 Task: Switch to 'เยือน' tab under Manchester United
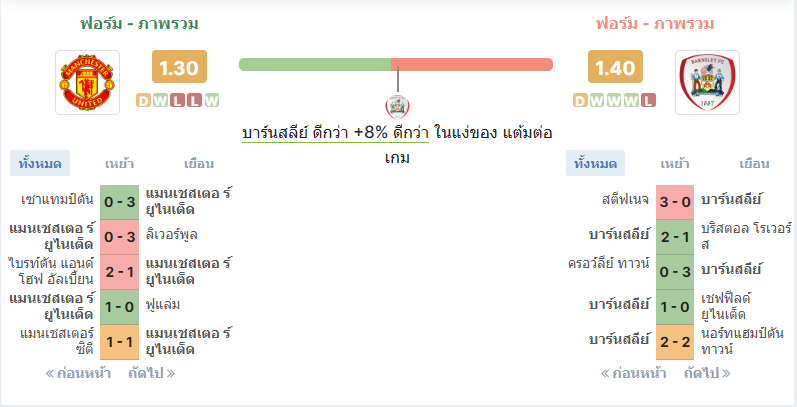pos(199,164)
